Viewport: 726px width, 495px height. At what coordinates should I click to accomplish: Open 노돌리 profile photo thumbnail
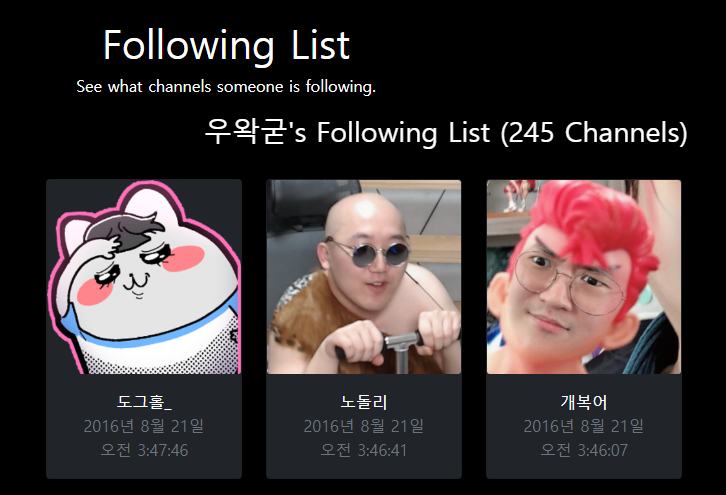click(364, 277)
